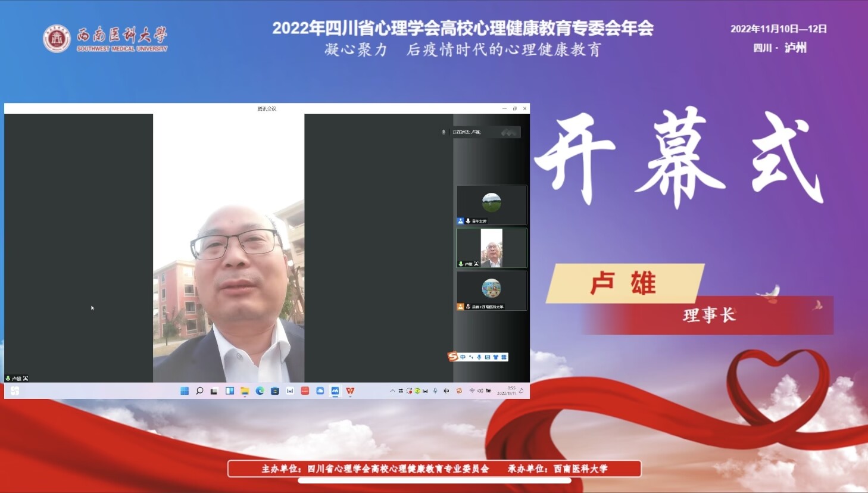
Task: Switch to Tencent Meeting taskbar icon
Action: coord(335,391)
